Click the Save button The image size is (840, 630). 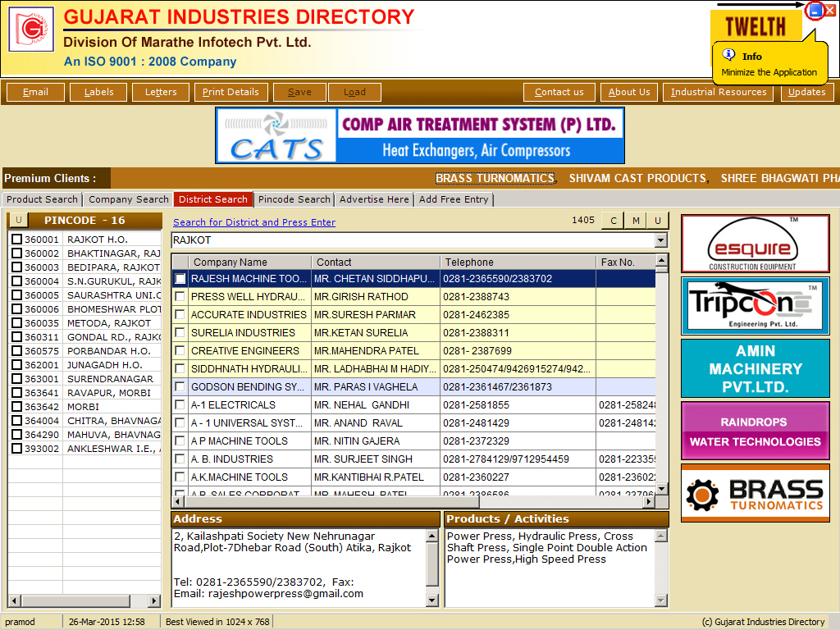(x=299, y=92)
